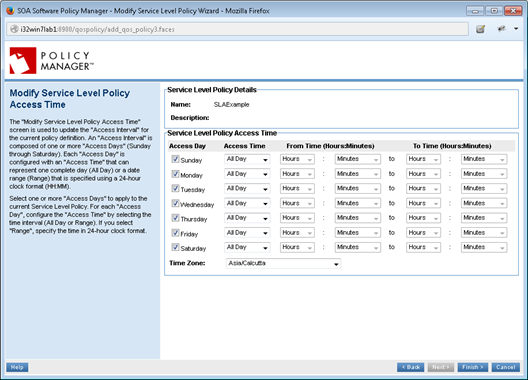Click the SLAExample policy name text
The image size is (528, 380).
click(x=231, y=104)
